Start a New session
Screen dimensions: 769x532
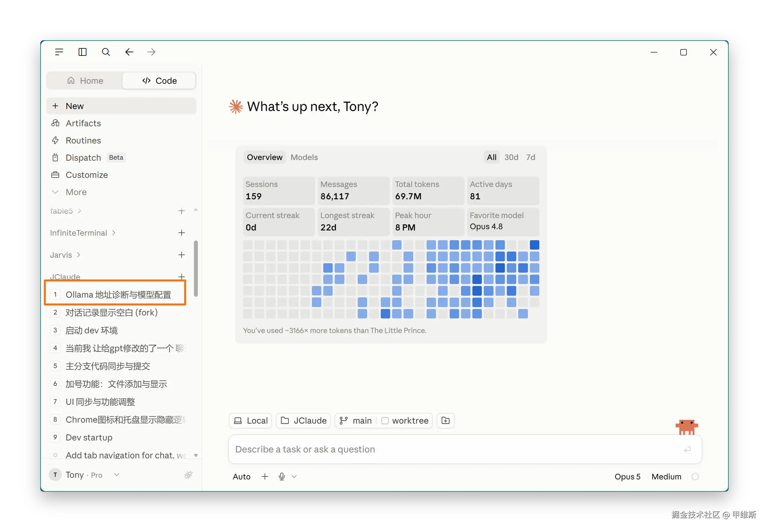coord(121,106)
